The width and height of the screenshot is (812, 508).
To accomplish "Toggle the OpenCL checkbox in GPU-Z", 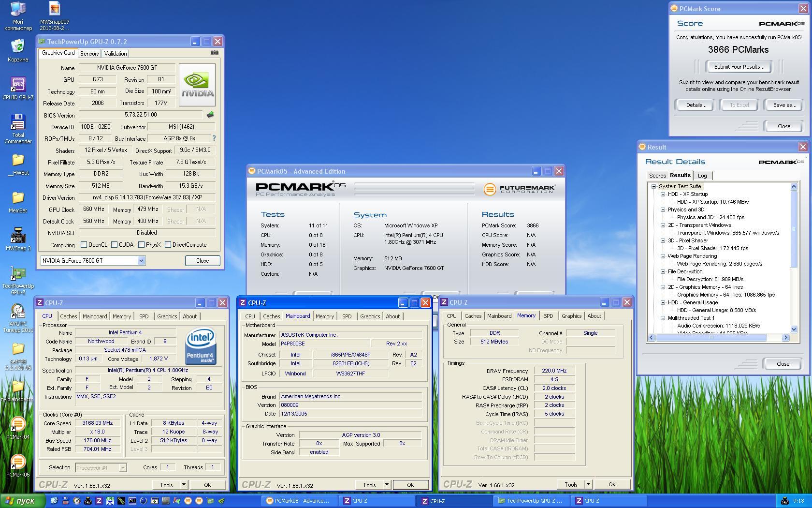I will point(84,245).
